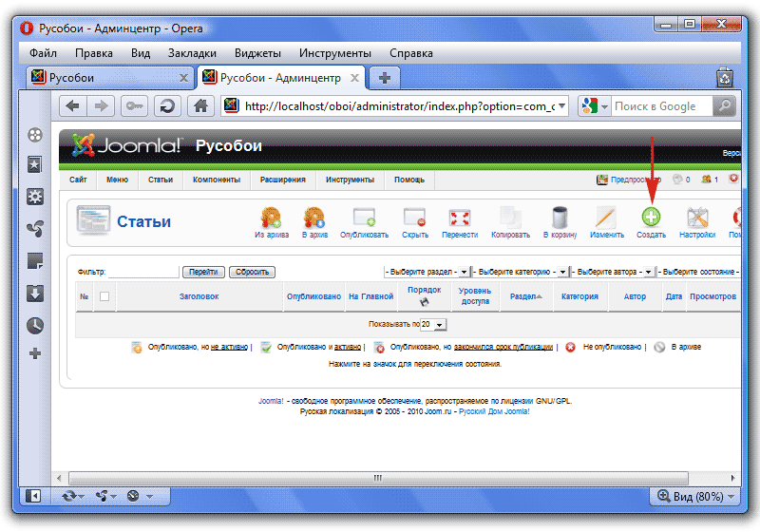
Task: Open the Закладки menu in Opera
Action: tap(192, 53)
